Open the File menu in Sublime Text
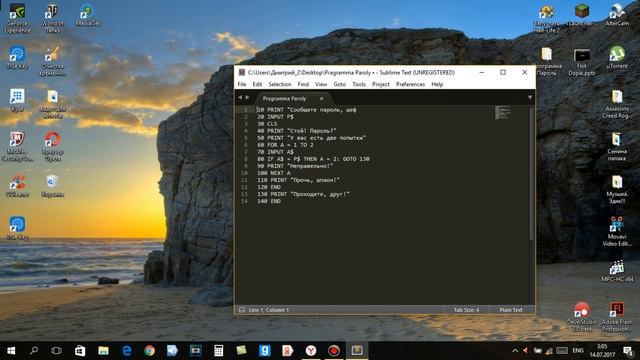The width and height of the screenshot is (640, 360). point(242,84)
